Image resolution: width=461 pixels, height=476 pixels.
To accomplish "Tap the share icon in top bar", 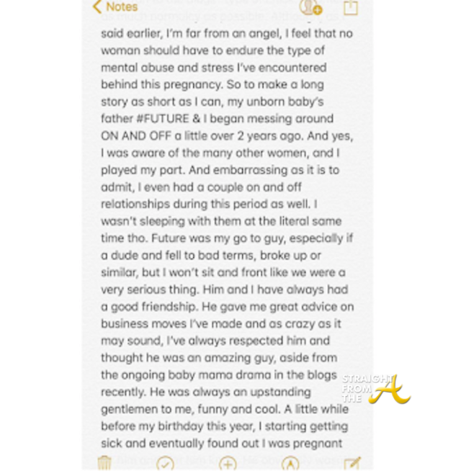I will (351, 8).
